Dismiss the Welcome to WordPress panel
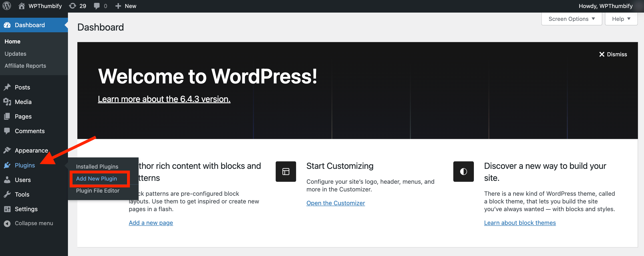 tap(613, 54)
